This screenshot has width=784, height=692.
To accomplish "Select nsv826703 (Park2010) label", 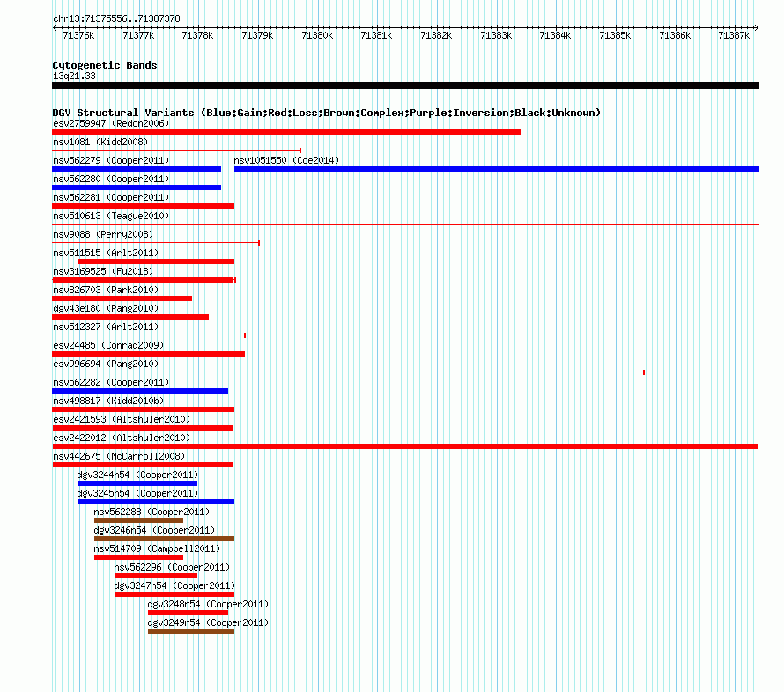I will pyautogui.click(x=106, y=290).
